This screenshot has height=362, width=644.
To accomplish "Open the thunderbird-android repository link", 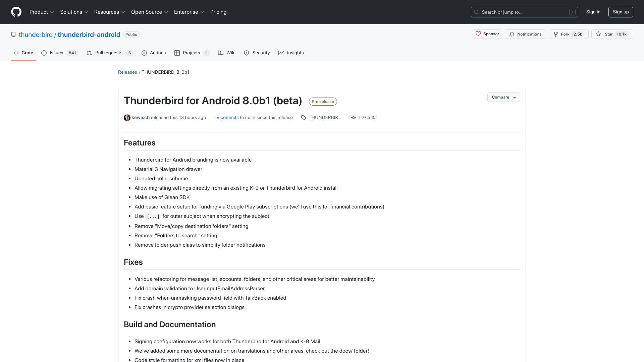I will (x=89, y=35).
